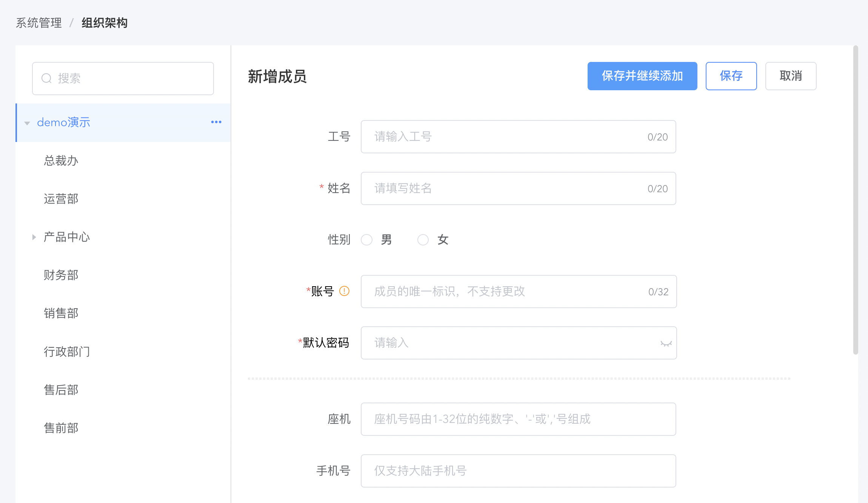Focus the 手机号 input field
868x503 pixels.
(518, 471)
